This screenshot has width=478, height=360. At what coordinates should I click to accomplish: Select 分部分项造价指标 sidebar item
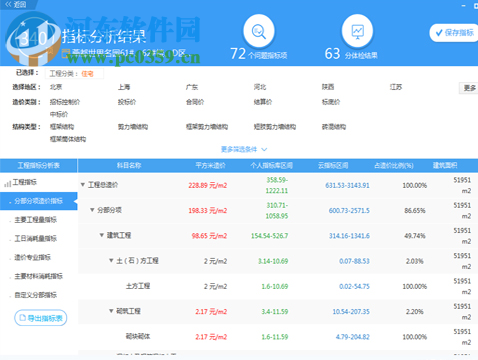click(39, 201)
